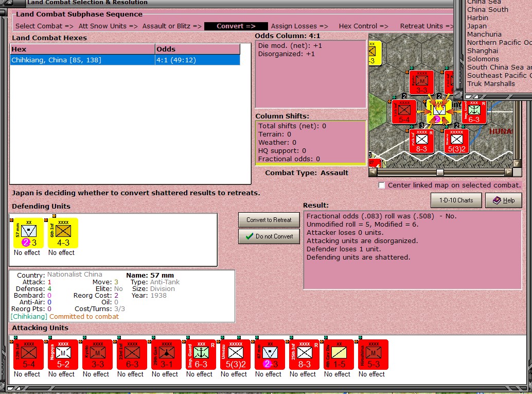The width and height of the screenshot is (532, 394).
Task: Open the 1-D-10 Charts
Action: (456, 200)
